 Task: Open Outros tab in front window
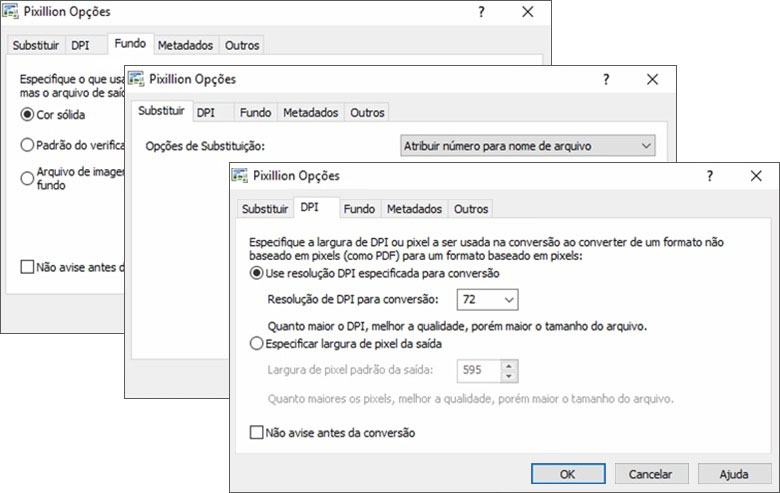pyautogui.click(x=471, y=209)
